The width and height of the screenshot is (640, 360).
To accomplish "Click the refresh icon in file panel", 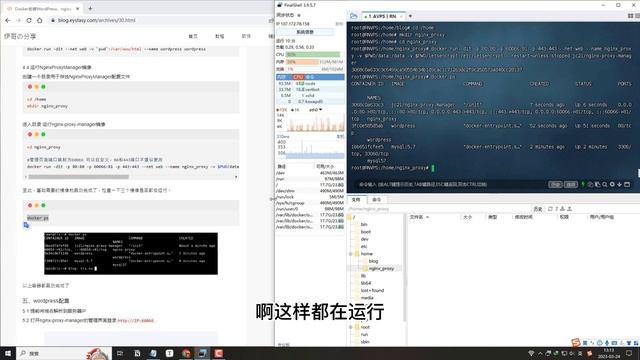I will point(550,209).
